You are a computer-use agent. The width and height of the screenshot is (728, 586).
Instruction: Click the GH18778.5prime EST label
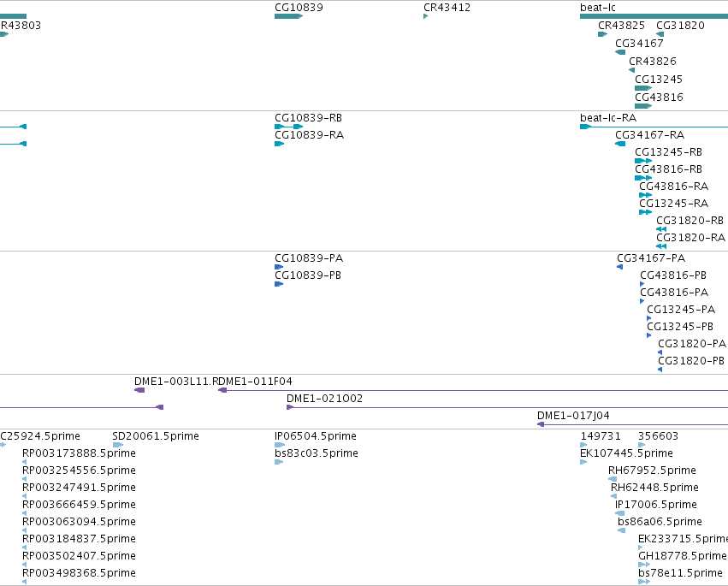[682, 556]
